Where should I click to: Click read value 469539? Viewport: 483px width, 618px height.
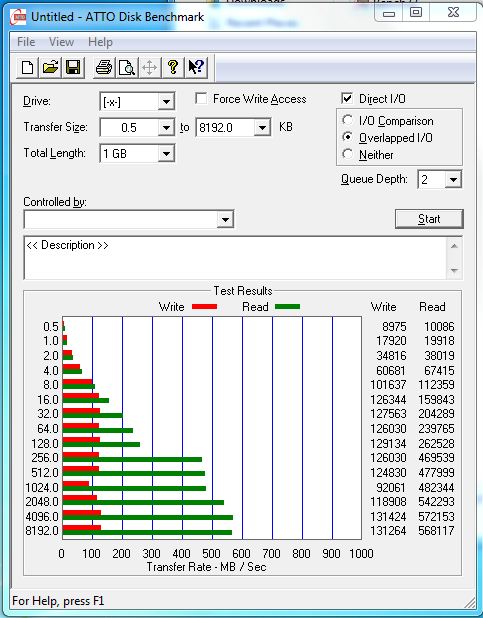[436, 458]
